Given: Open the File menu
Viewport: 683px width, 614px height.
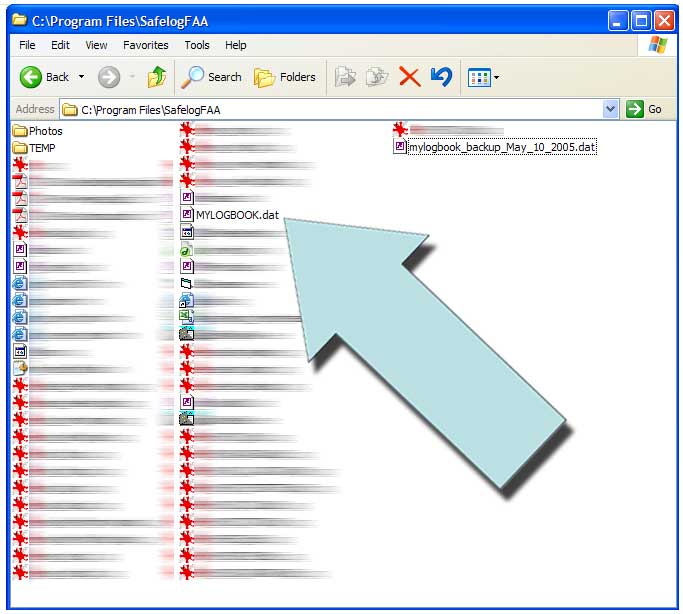Looking at the screenshot, I should pyautogui.click(x=27, y=45).
